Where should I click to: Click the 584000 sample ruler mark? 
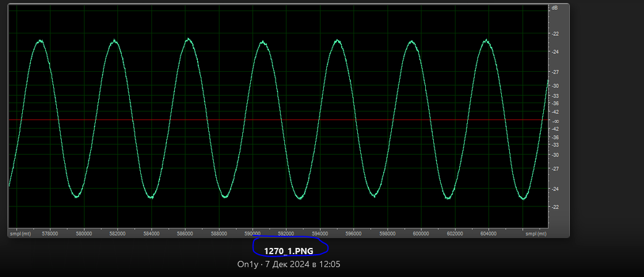[151, 234]
